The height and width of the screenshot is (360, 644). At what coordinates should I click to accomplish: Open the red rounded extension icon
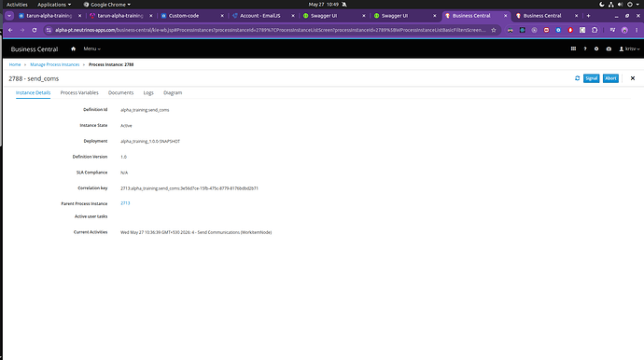click(x=546, y=30)
